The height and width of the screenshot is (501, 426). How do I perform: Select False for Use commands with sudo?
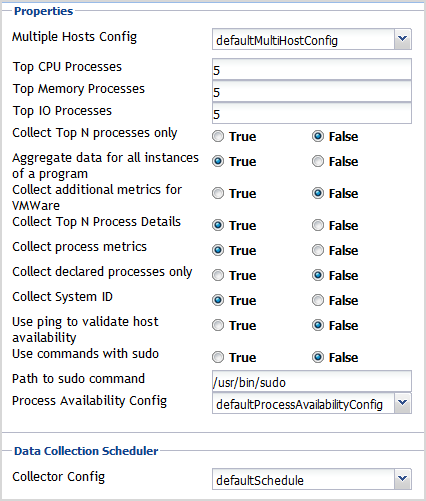pyautogui.click(x=318, y=357)
